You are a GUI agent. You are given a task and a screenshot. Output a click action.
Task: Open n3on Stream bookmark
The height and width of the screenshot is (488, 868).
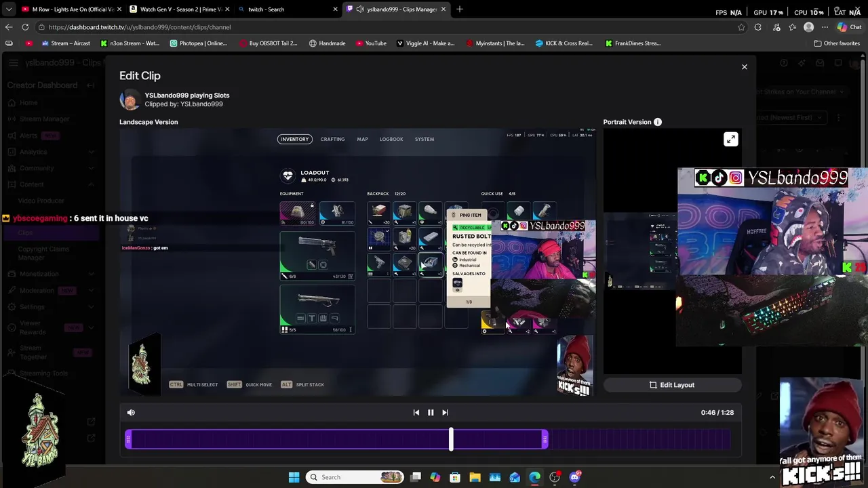[130, 43]
